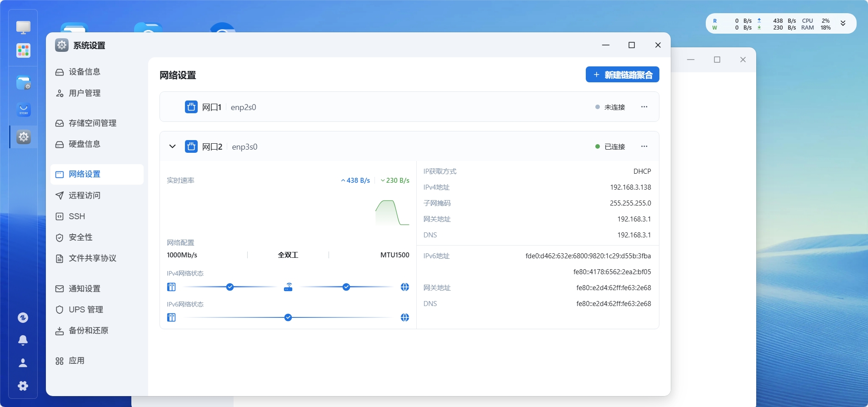This screenshot has height=407, width=868.
Task: Click the 网口1 port icon
Action: 191,107
